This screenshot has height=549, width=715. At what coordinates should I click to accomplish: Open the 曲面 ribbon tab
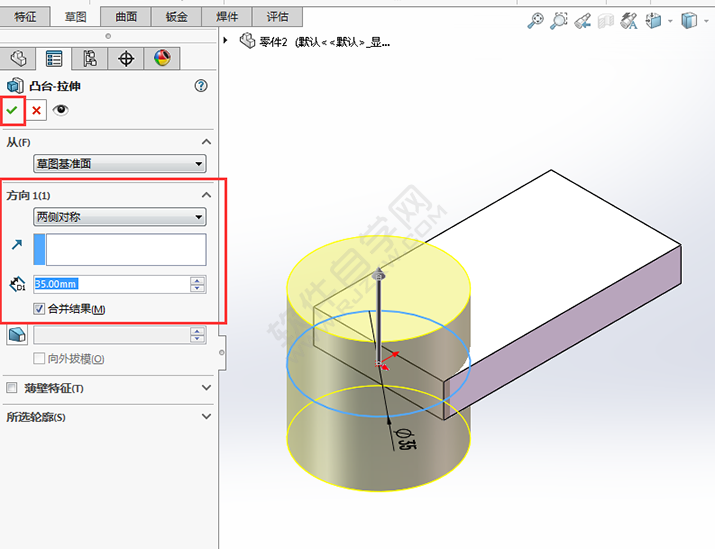(x=126, y=17)
